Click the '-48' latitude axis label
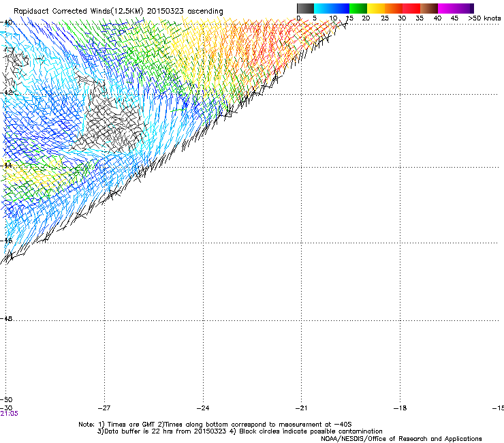The width and height of the screenshot is (504, 443). click(x=6, y=318)
